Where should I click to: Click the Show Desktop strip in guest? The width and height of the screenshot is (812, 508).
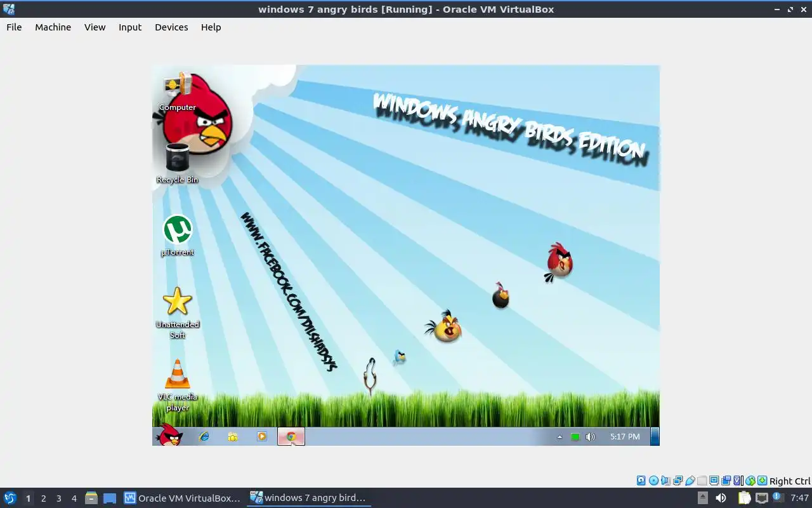[x=655, y=436]
